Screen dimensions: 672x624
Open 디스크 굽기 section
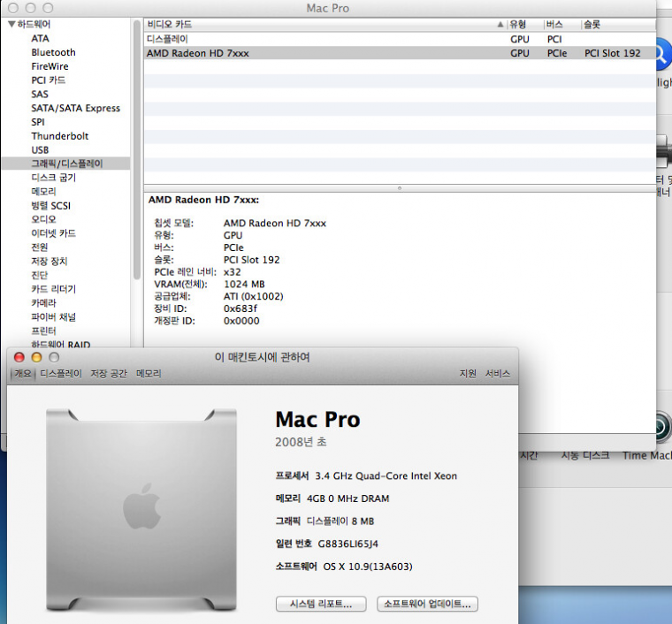(54, 178)
